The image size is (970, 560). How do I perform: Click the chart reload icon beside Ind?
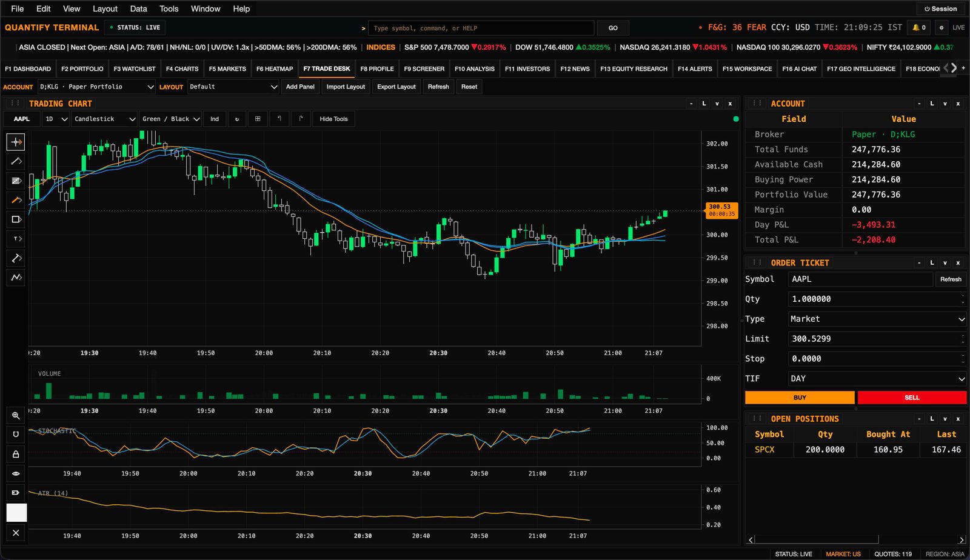237,119
